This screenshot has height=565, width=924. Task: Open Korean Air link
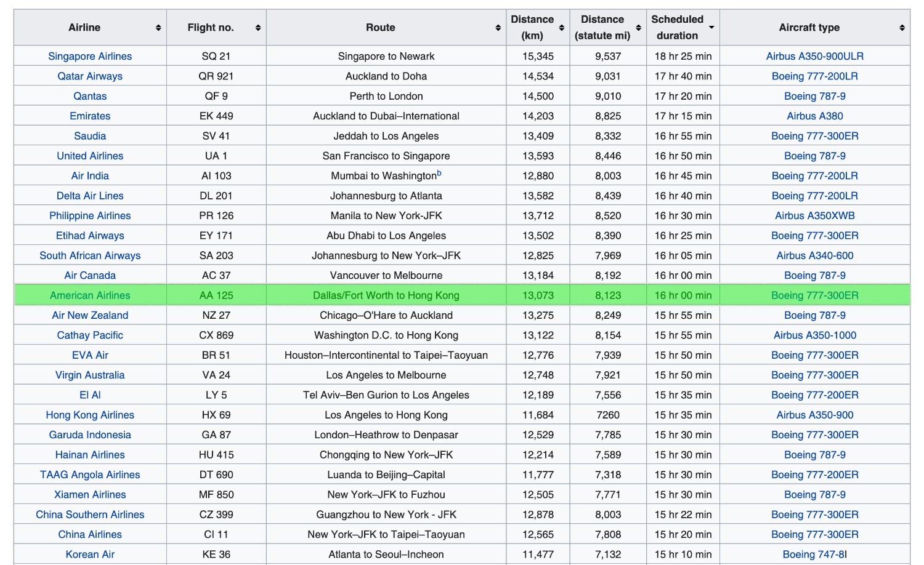tap(90, 554)
